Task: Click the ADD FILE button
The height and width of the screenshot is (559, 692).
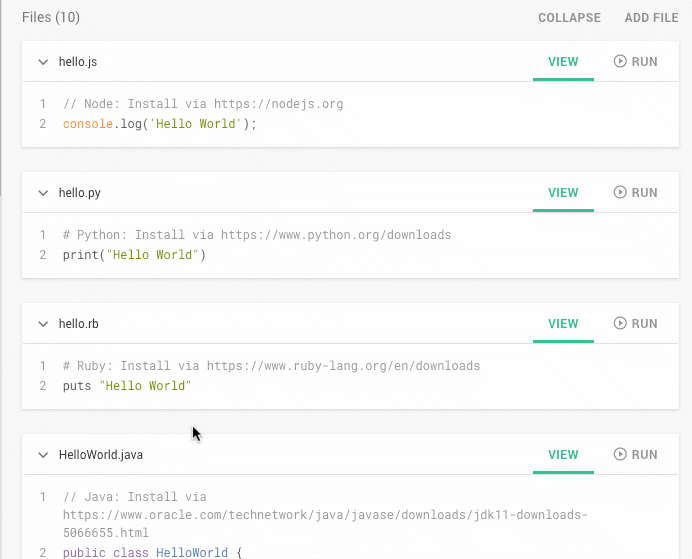Action: click(x=651, y=18)
